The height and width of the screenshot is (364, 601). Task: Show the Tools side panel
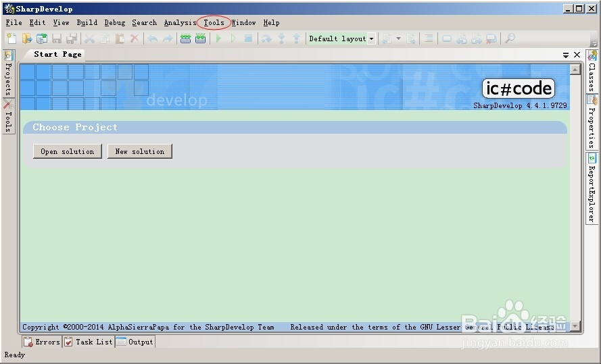pyautogui.click(x=8, y=116)
